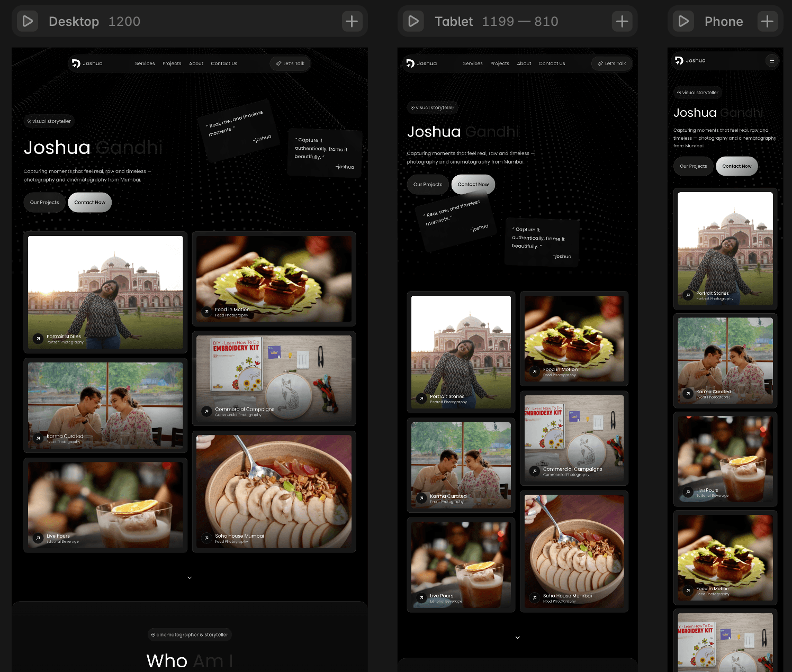Click Let's Talk button in Desktop view
This screenshot has height=672, width=792.
(x=290, y=63)
